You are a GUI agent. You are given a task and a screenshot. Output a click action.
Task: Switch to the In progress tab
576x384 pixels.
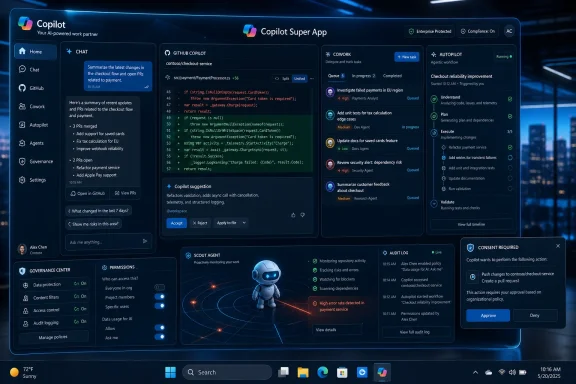tap(363, 76)
